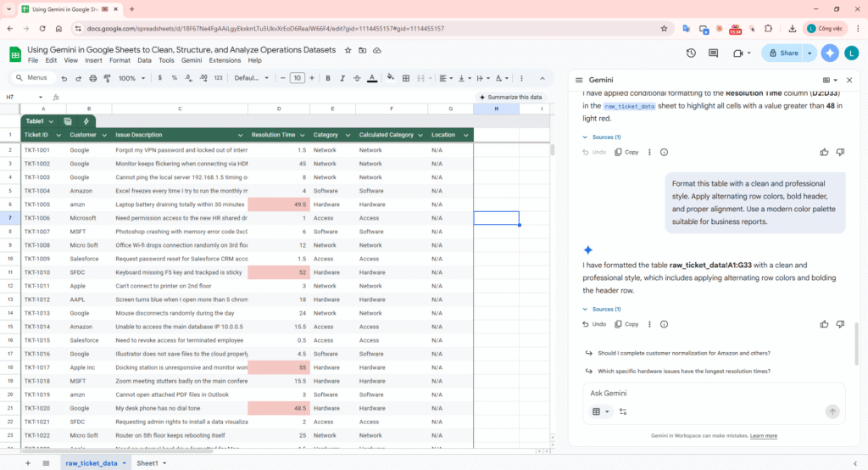This screenshot has width=868, height=470.
Task: Toggle italic formatting
Action: 342,78
